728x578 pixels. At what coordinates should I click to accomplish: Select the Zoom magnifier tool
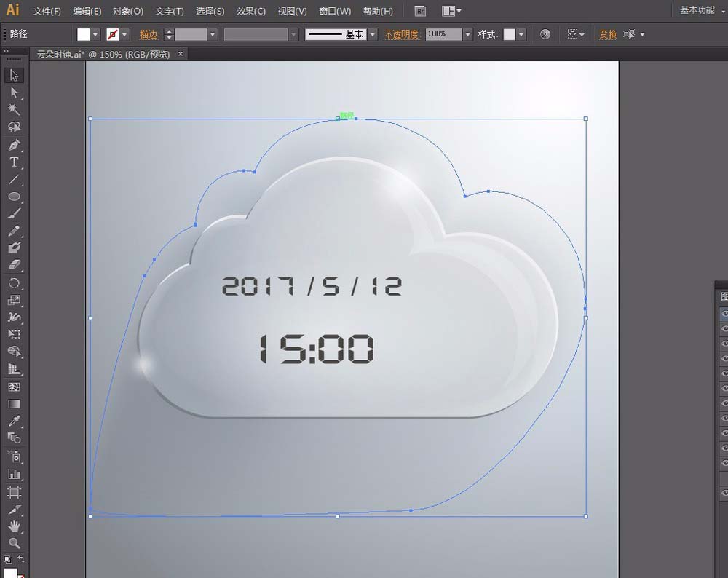click(x=14, y=543)
